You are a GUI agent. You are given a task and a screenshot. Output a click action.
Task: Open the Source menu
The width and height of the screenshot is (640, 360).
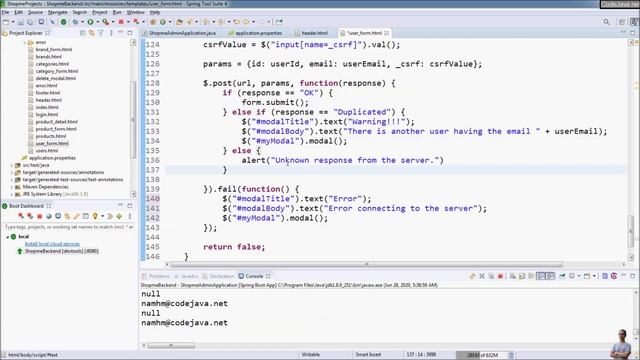click(35, 12)
